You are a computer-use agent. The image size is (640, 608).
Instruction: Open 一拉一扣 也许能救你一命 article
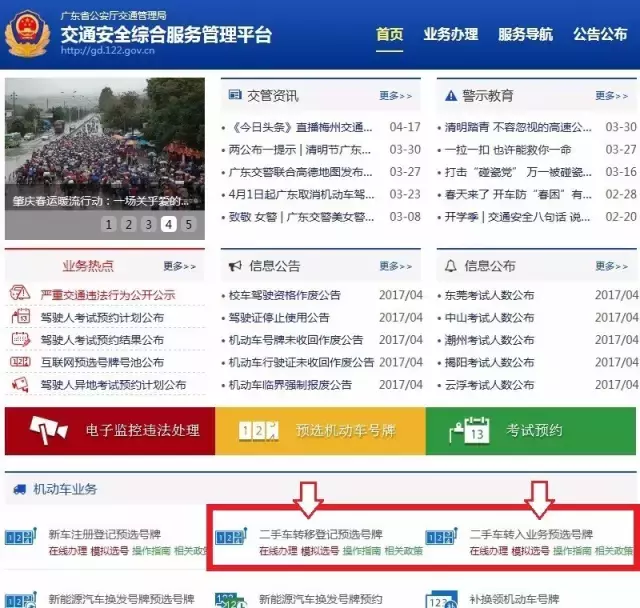click(508, 150)
